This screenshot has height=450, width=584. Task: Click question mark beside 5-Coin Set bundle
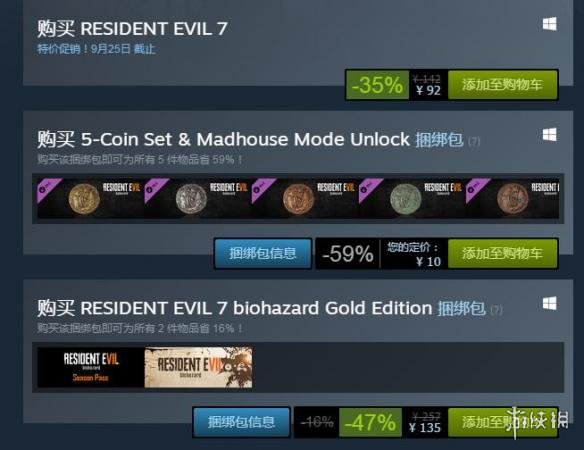click(x=474, y=142)
